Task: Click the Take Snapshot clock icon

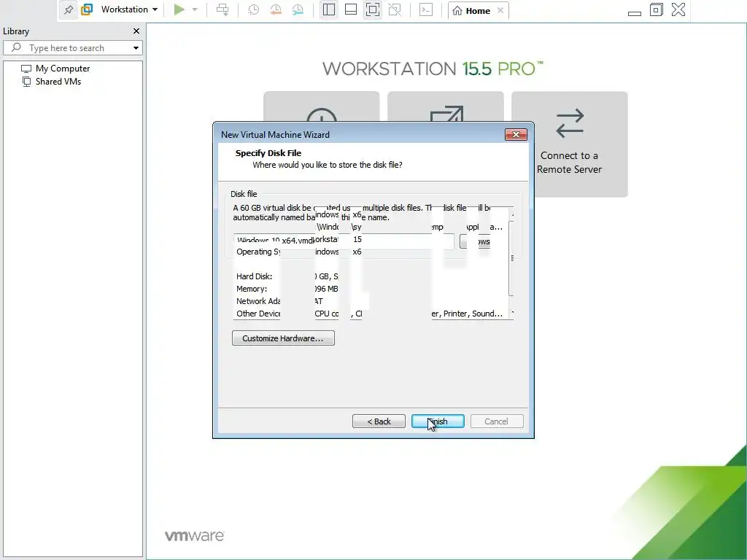Action: [253, 9]
